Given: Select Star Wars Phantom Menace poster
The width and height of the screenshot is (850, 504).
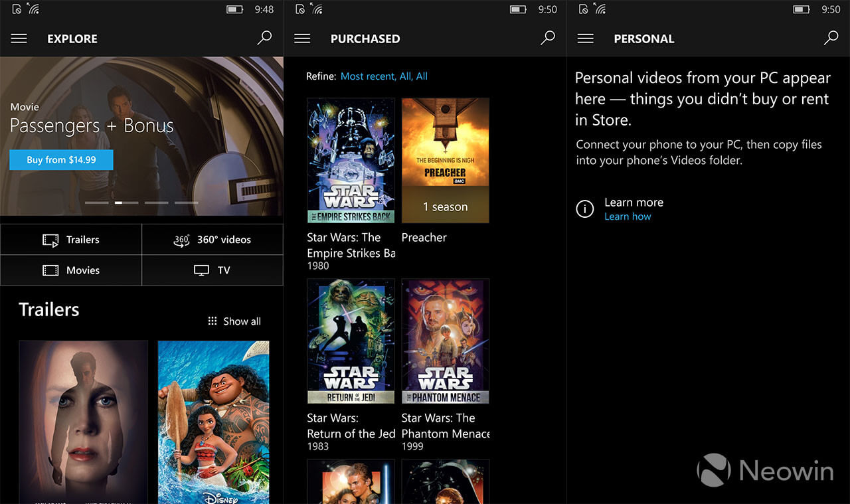Looking at the screenshot, I should [446, 341].
